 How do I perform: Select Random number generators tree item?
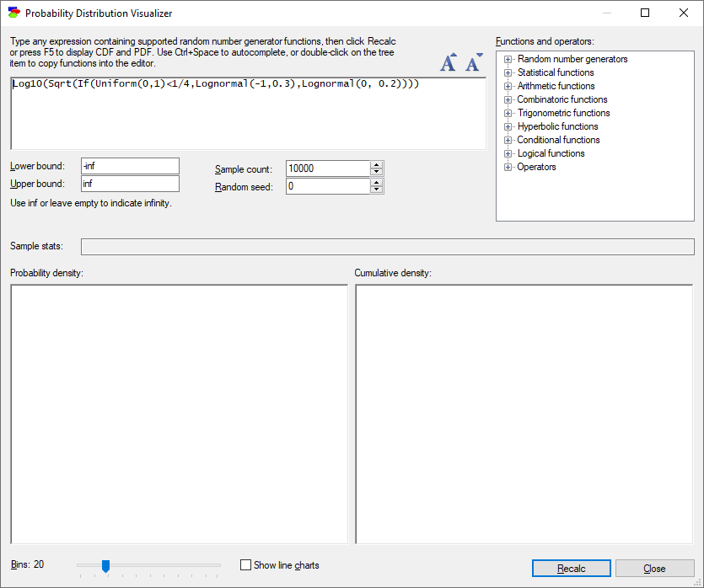(572, 59)
